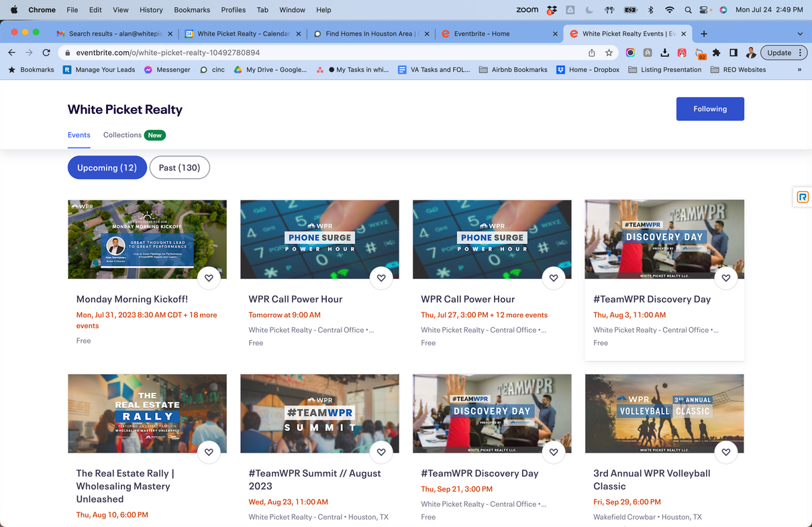Viewport: 812px width, 527px height.
Task: Click the floating R widget on right edge
Action: [x=803, y=196]
